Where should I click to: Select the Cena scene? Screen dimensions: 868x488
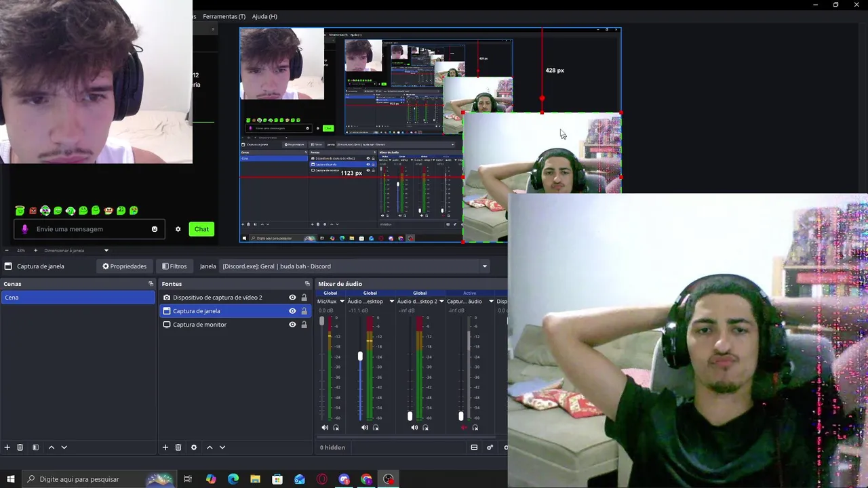click(78, 298)
